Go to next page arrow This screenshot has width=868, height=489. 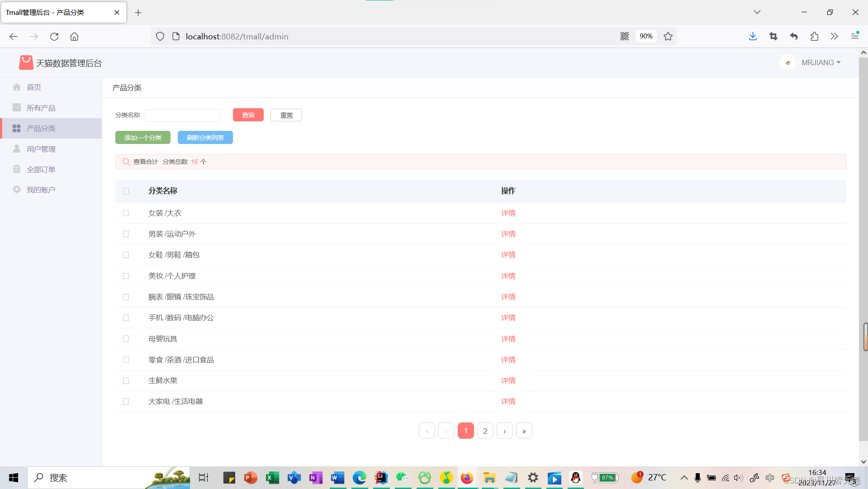tap(505, 431)
